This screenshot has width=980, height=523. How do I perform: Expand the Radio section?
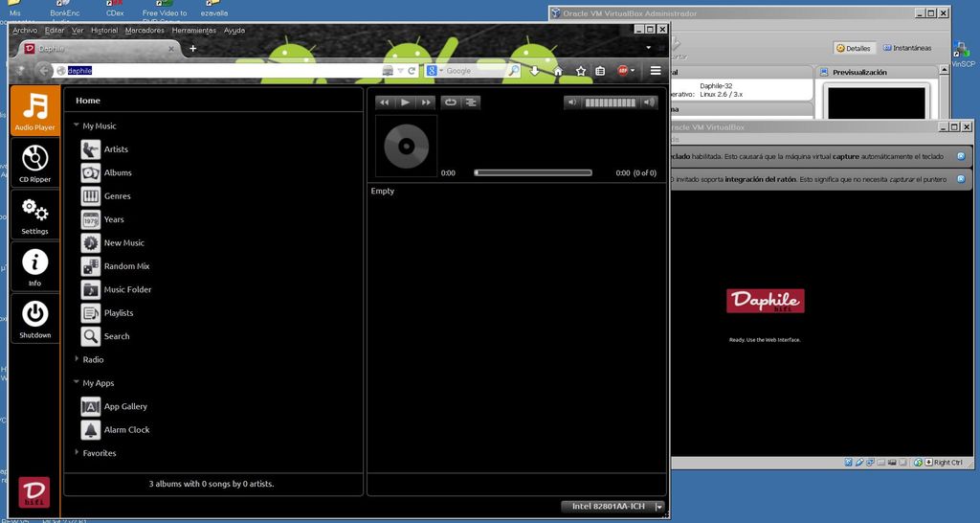77,359
